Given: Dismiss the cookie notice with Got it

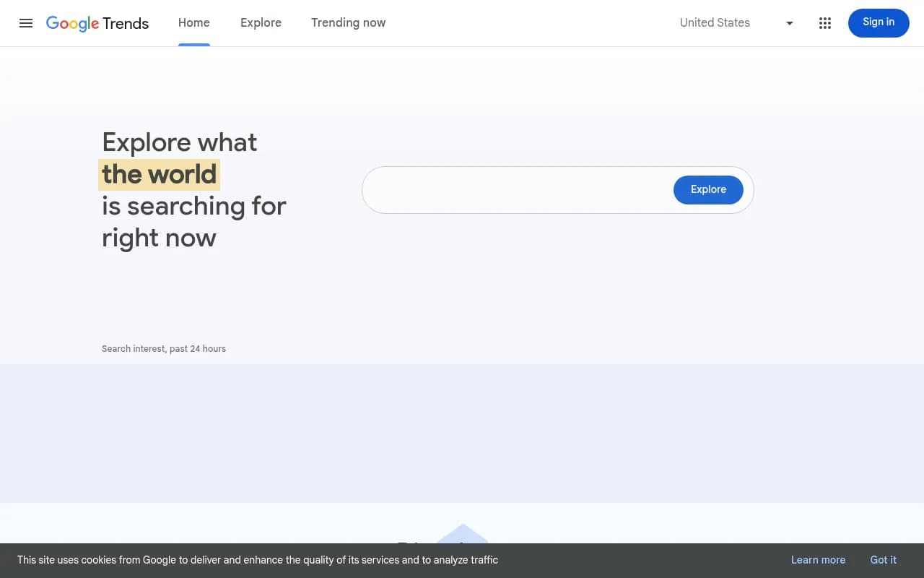Looking at the screenshot, I should (x=884, y=560).
